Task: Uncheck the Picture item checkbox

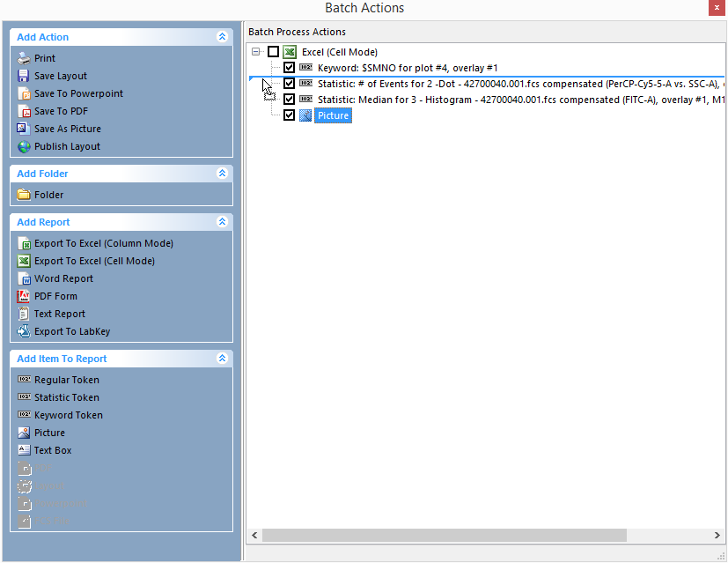Action: [289, 115]
